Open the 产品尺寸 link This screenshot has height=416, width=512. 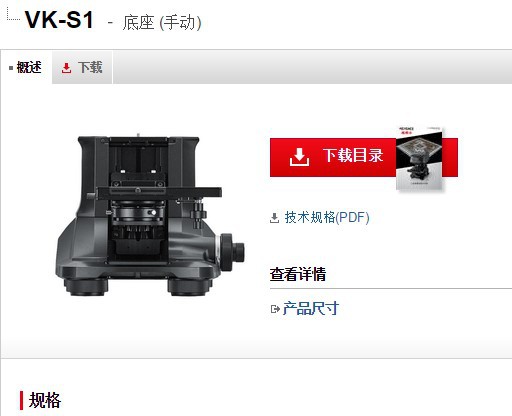[x=311, y=308]
